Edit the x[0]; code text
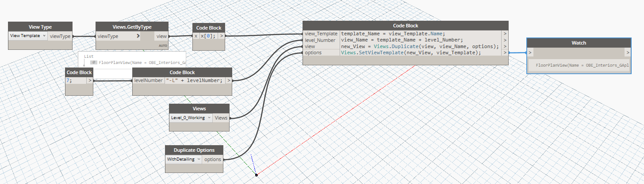The image size is (644, 184). click(x=209, y=36)
